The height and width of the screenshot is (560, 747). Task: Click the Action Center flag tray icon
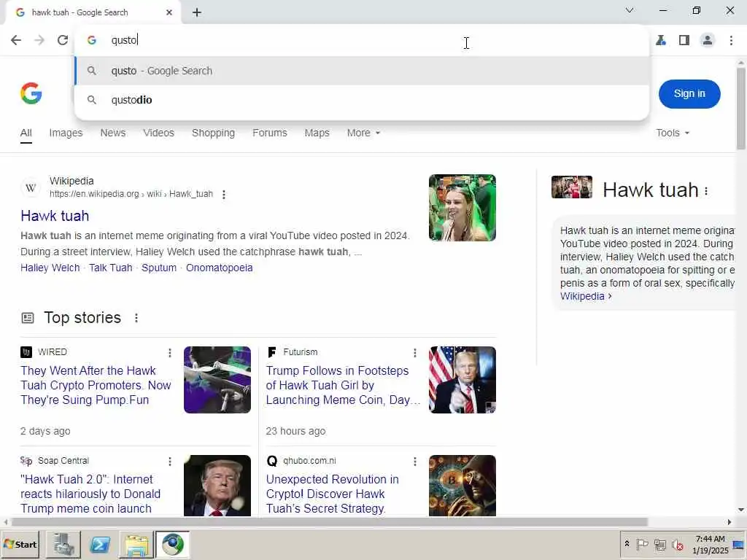tap(642, 544)
